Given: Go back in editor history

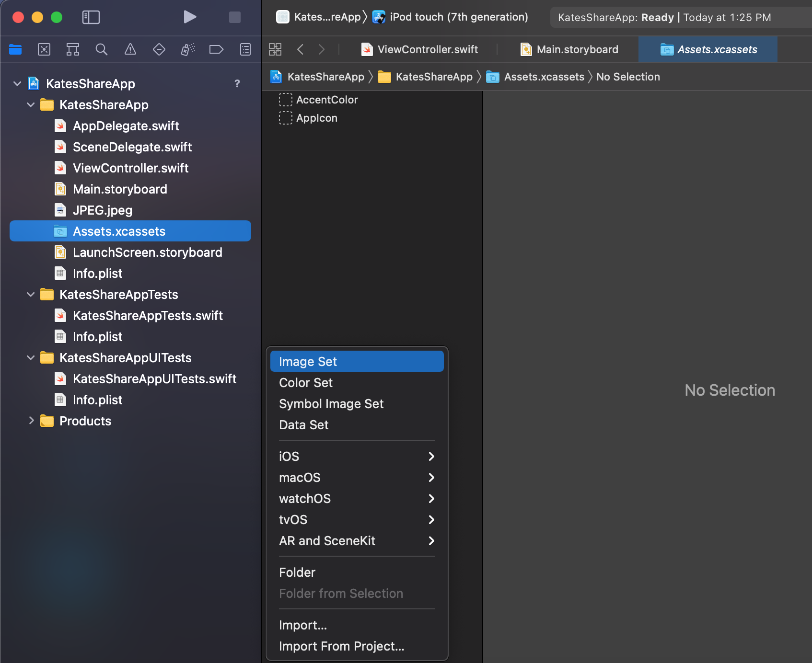Looking at the screenshot, I should tap(301, 49).
